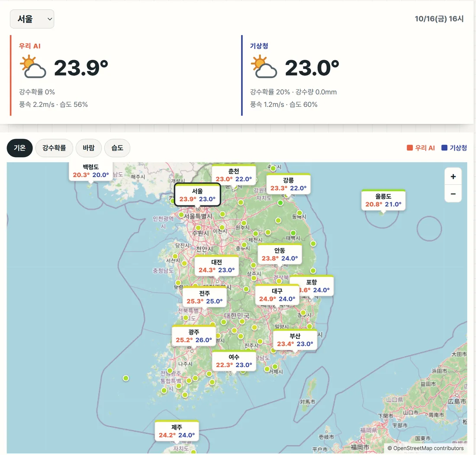
Task: Select the 기온 tab
Action: point(20,148)
